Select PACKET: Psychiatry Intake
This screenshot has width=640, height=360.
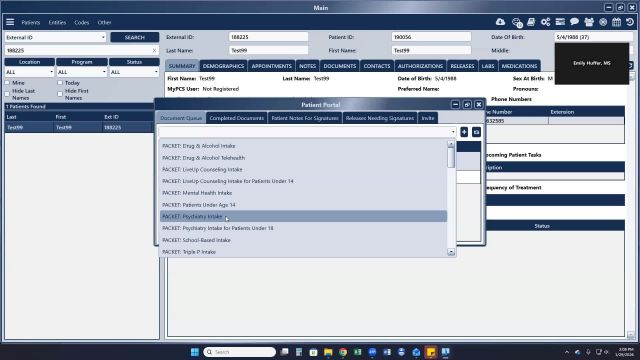pos(303,216)
